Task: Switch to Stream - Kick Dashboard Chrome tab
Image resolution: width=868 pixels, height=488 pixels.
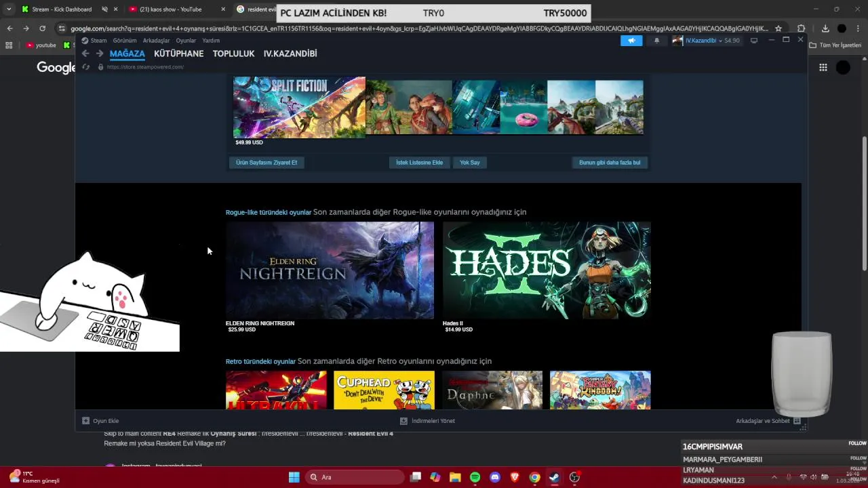Action: pos(61,9)
